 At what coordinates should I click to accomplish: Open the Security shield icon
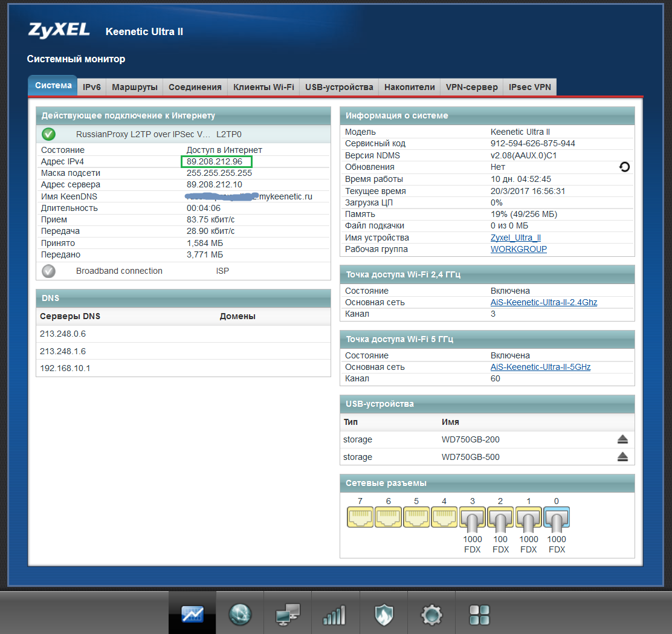[384, 615]
